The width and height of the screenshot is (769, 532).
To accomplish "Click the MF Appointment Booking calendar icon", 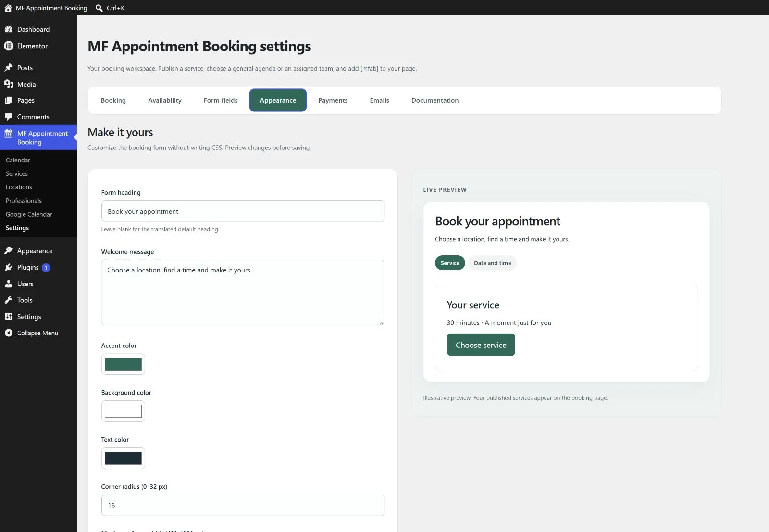I will pyautogui.click(x=9, y=134).
